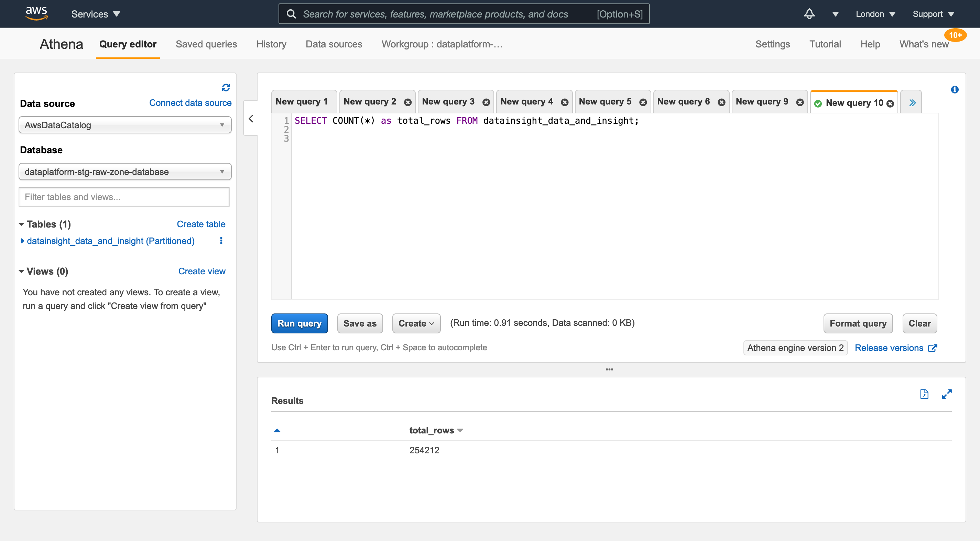Open the History tab
The height and width of the screenshot is (541, 980).
click(x=271, y=44)
